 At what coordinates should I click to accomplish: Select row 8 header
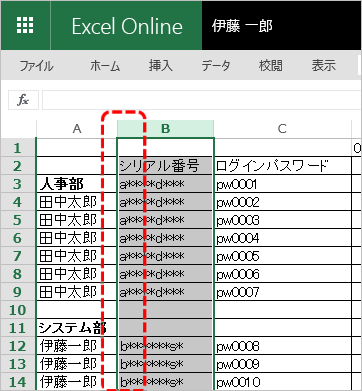pyautogui.click(x=18, y=274)
